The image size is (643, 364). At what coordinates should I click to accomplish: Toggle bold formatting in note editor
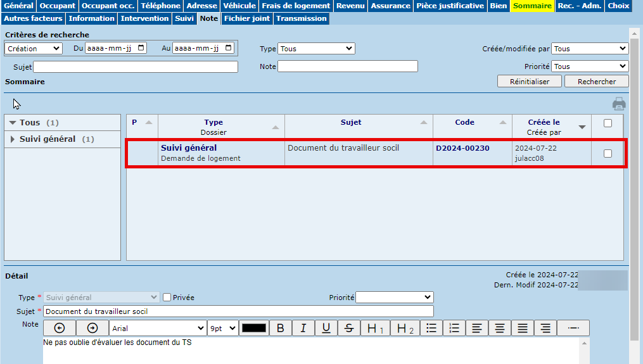point(280,328)
